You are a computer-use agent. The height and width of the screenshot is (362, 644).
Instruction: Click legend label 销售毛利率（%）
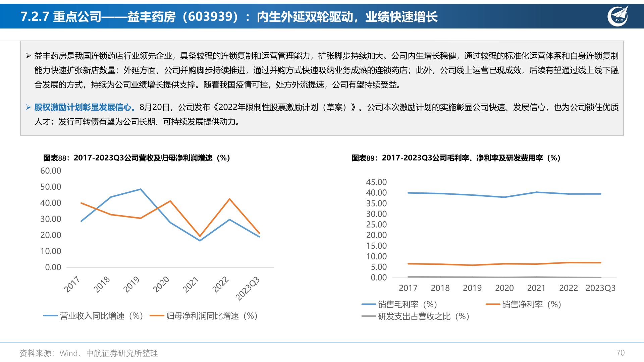(408, 304)
